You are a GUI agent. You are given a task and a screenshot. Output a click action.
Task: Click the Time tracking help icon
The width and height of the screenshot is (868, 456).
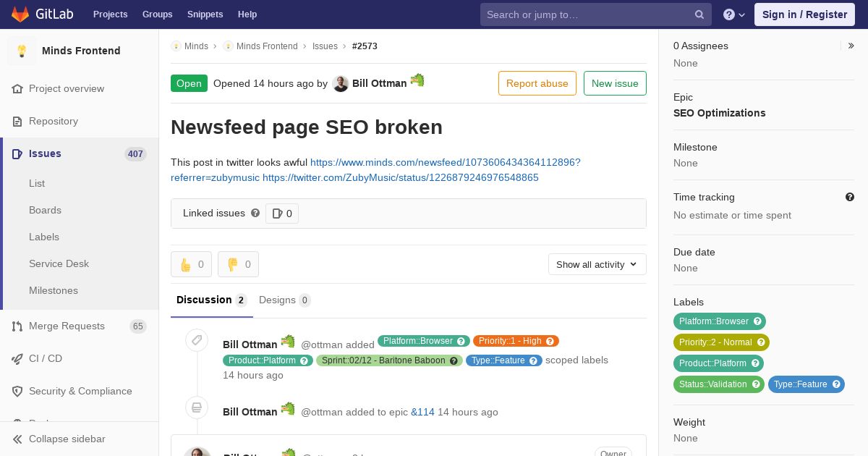click(850, 197)
